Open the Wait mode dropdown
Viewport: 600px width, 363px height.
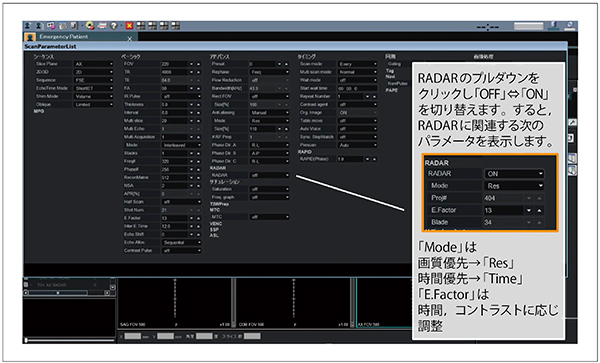pos(357,80)
